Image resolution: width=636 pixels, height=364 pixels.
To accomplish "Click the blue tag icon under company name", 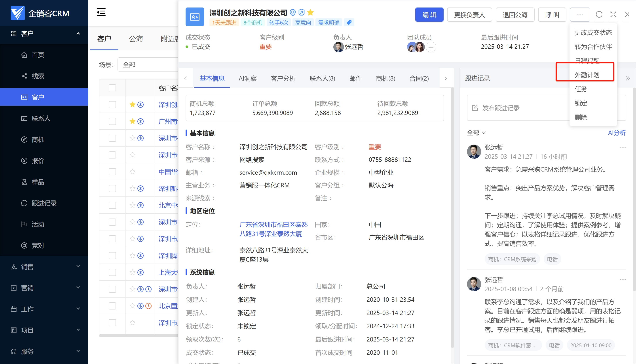I will tap(349, 23).
